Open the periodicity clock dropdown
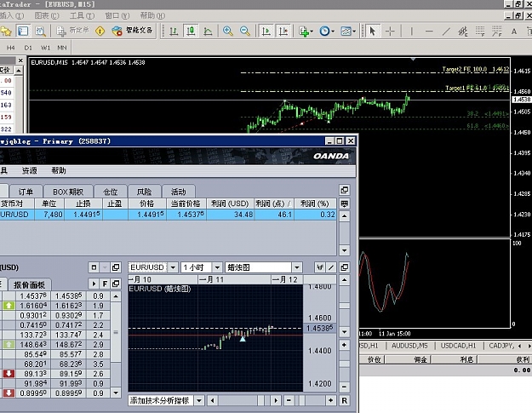The width and height of the screenshot is (532, 413). coord(327,32)
